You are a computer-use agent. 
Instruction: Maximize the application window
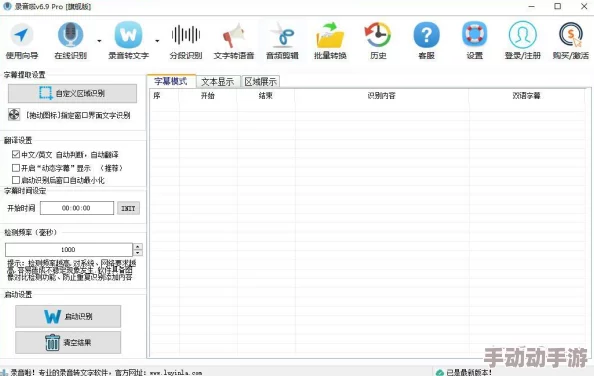558,6
